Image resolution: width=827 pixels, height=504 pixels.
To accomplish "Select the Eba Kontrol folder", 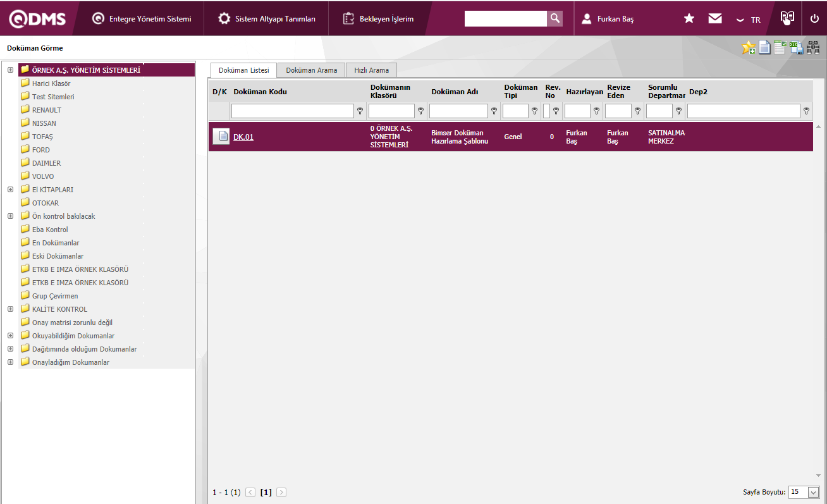I will 50,230.
